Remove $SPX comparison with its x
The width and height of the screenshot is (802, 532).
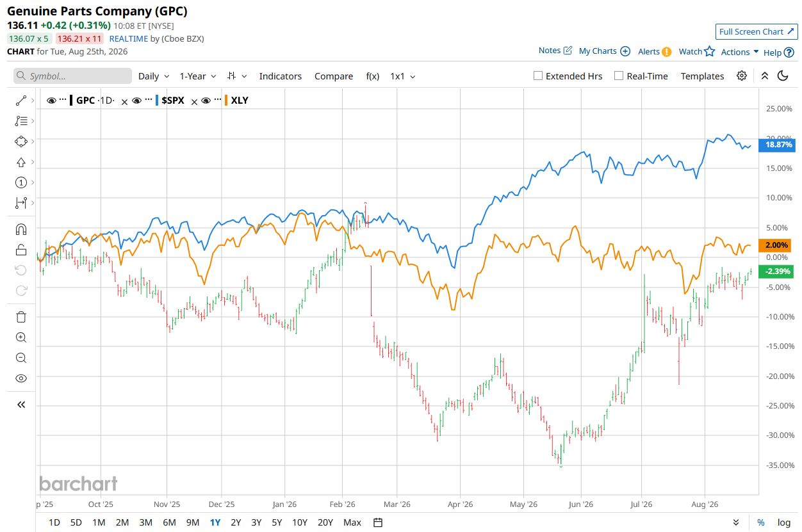(194, 101)
